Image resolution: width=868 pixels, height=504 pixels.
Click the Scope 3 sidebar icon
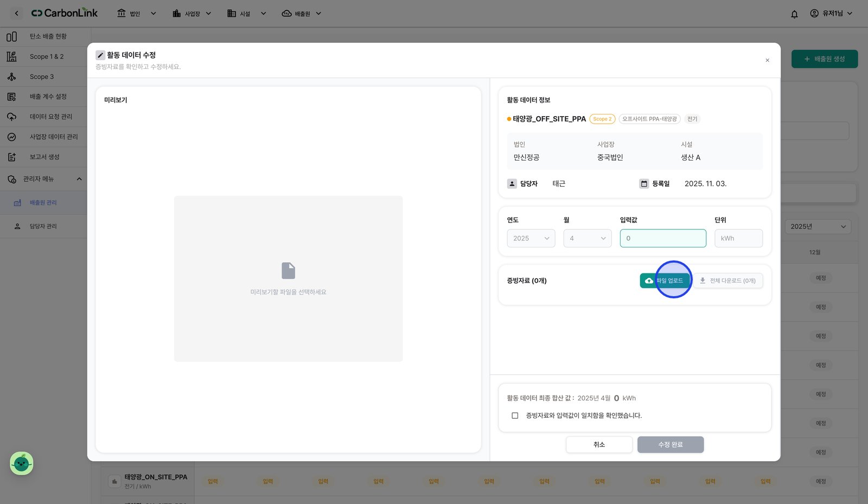(11, 76)
